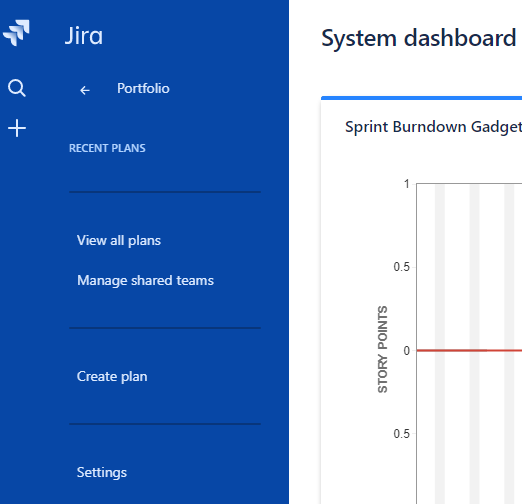Image resolution: width=522 pixels, height=504 pixels.
Task: Click the Jira product name
Action: pyautogui.click(x=84, y=36)
